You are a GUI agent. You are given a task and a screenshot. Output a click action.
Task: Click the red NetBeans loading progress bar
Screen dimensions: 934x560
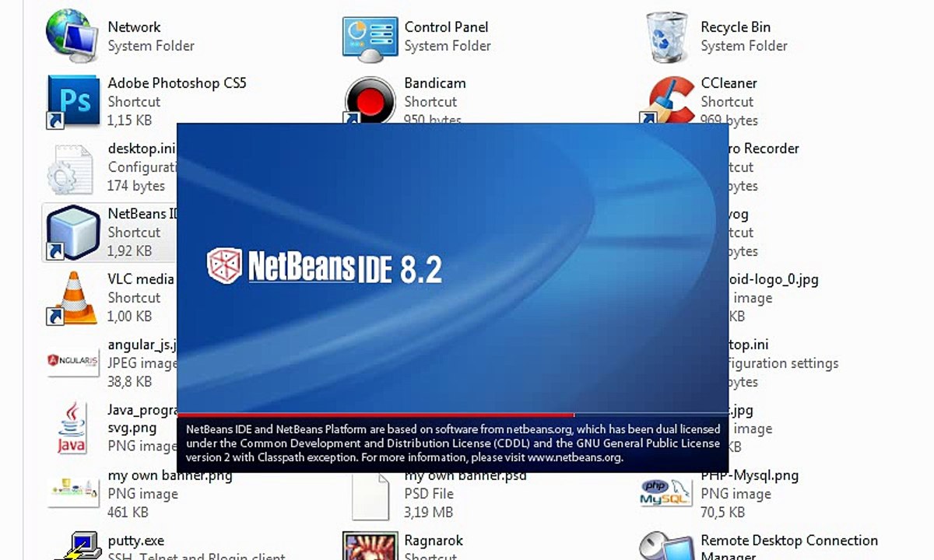(375, 415)
